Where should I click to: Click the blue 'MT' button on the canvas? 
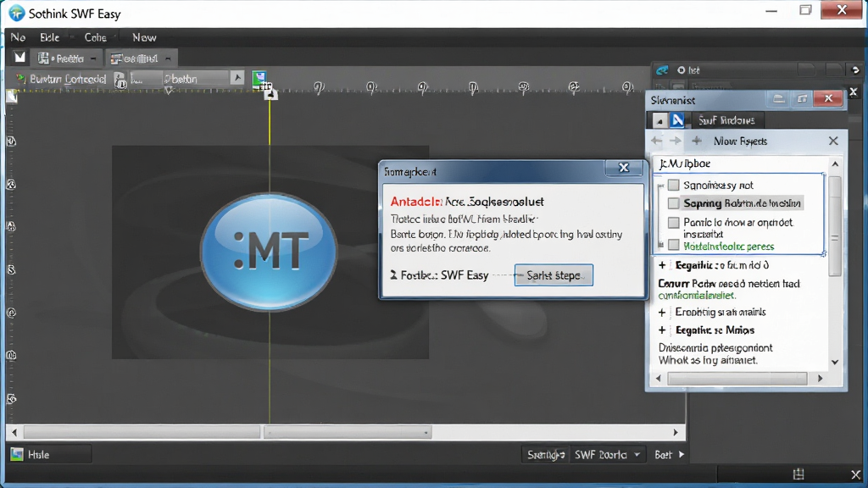tap(269, 252)
